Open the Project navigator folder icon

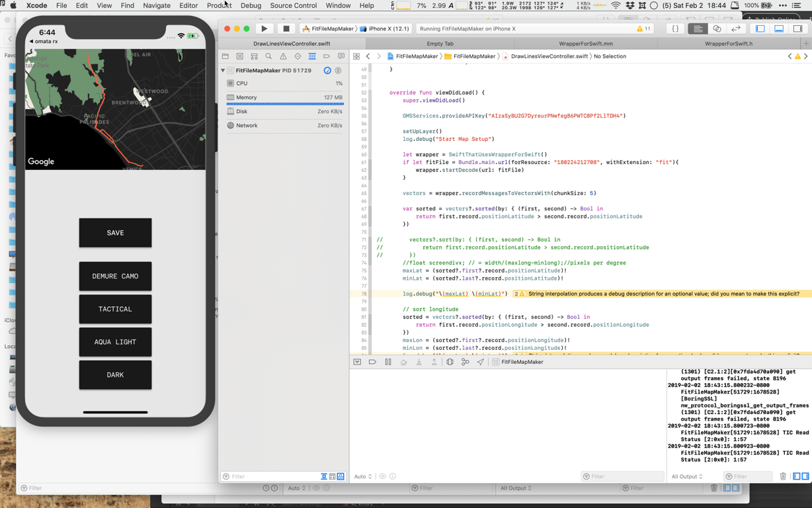[225, 57]
